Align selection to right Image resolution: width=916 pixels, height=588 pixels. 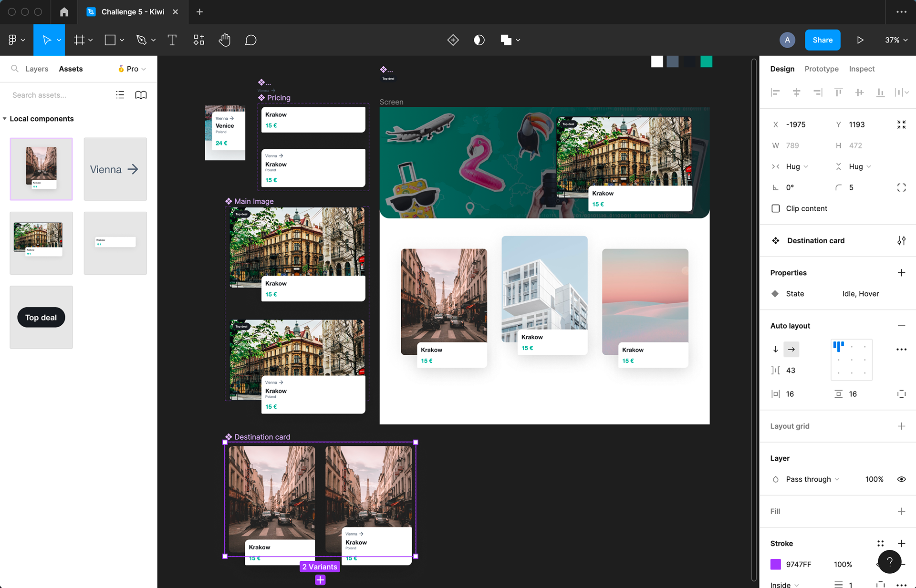coord(818,93)
